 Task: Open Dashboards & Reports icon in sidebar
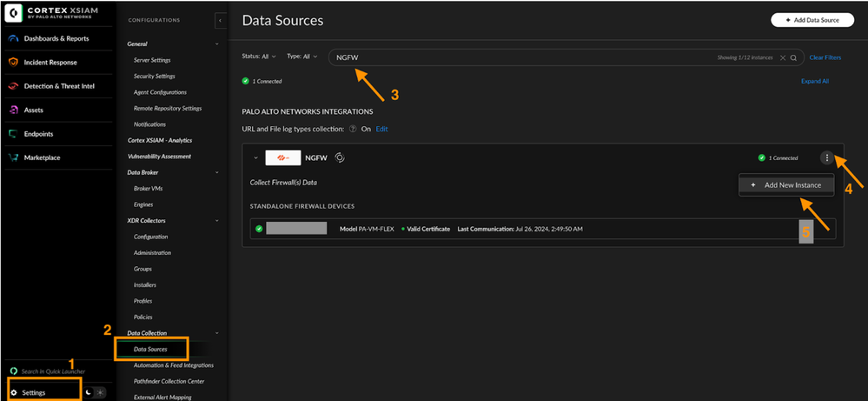(14, 38)
